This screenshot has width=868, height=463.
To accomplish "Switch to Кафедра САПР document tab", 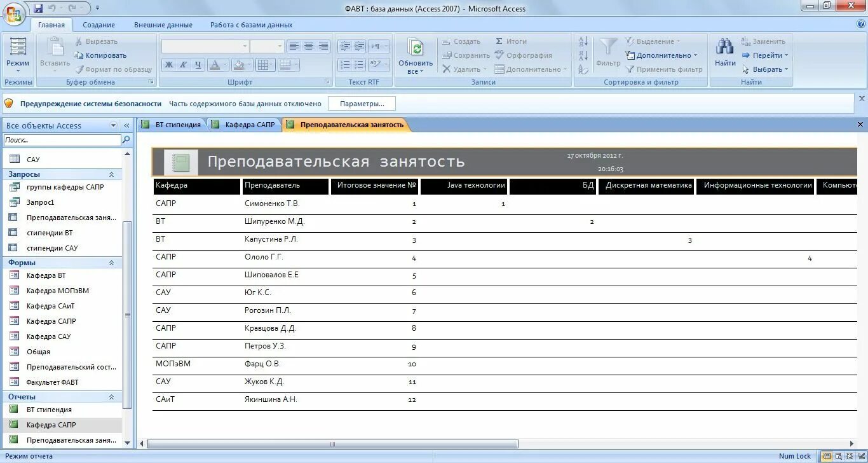I will pos(244,125).
